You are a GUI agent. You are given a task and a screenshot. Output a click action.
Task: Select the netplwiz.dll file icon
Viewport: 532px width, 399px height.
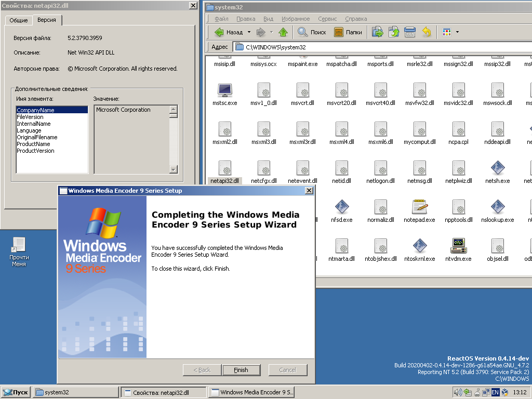pyautogui.click(x=458, y=168)
